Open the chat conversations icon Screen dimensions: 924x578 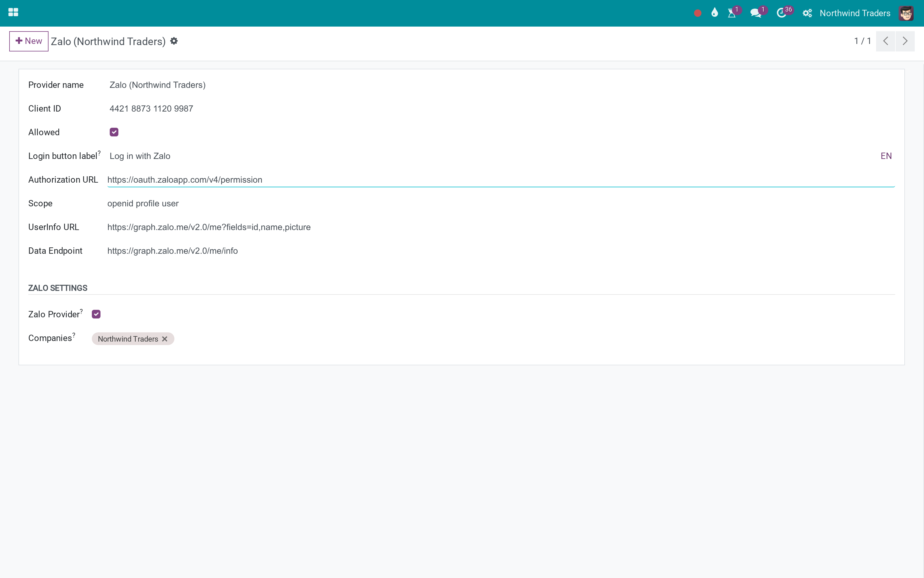coord(755,13)
